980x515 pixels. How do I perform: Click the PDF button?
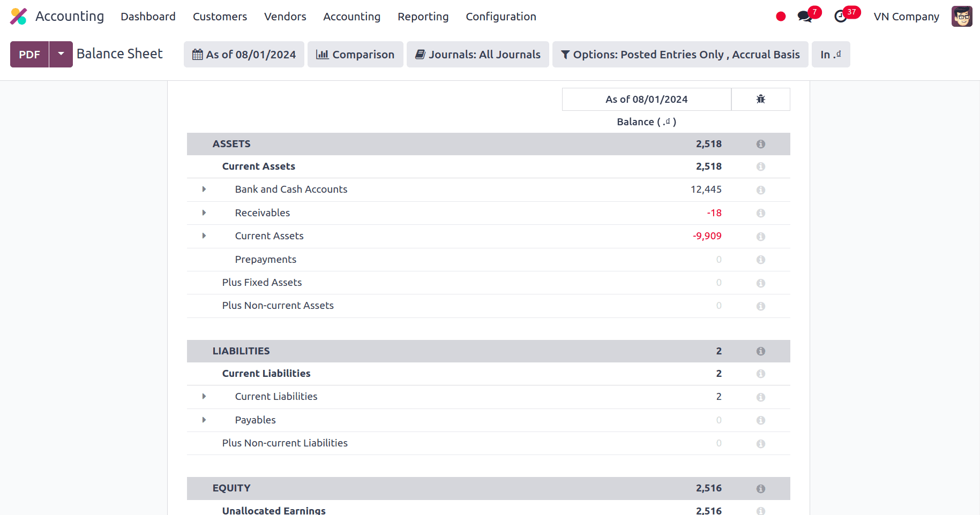29,54
